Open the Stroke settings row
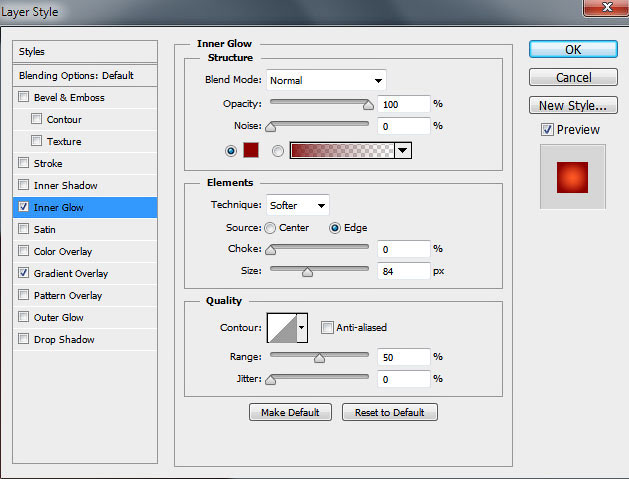This screenshot has height=479, width=629. (x=85, y=163)
